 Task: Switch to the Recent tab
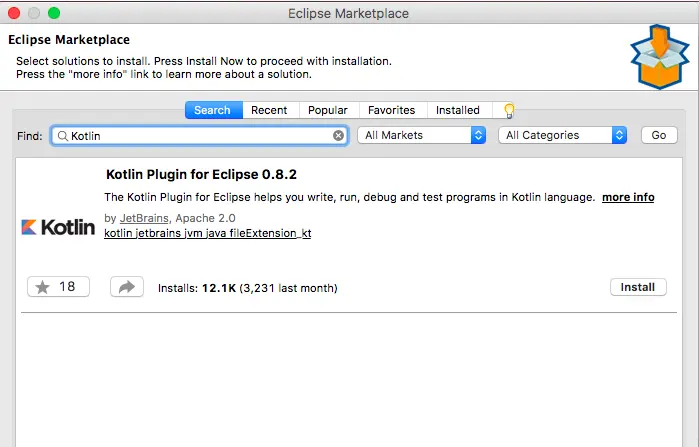pos(269,110)
